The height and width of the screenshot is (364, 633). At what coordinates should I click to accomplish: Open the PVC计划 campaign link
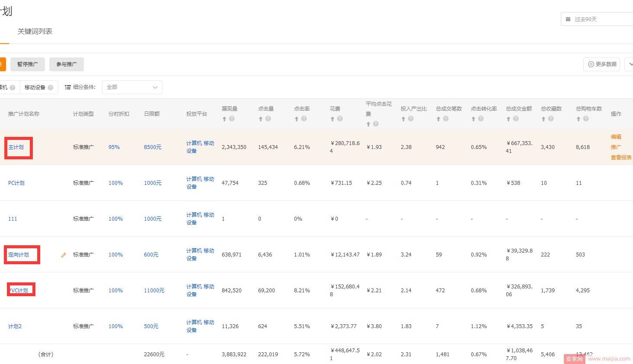(x=19, y=291)
